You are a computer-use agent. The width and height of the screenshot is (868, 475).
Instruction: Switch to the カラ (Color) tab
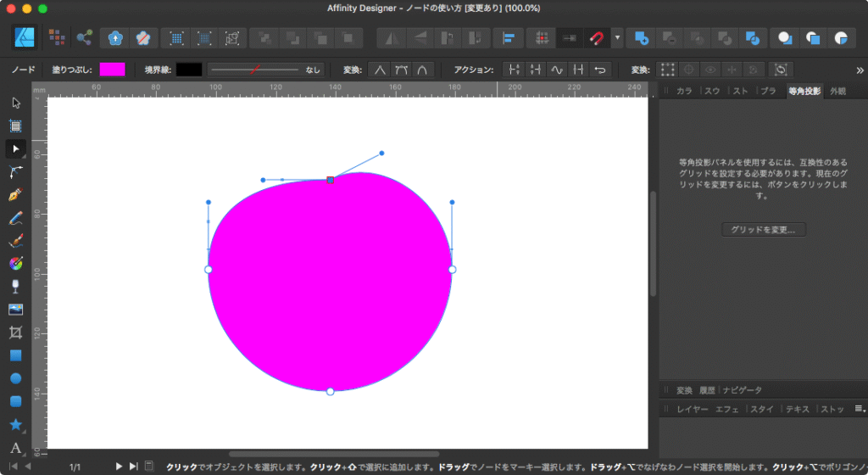[684, 91]
